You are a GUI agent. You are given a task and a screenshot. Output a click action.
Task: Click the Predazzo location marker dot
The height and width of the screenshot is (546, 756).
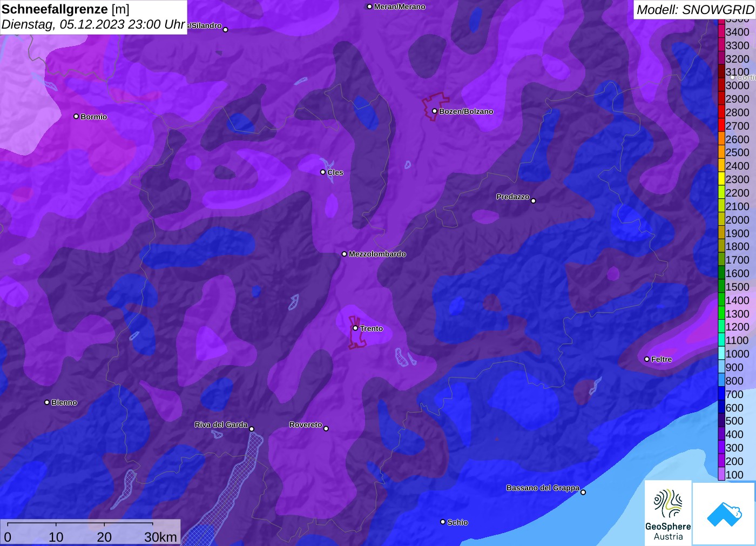pos(534,201)
